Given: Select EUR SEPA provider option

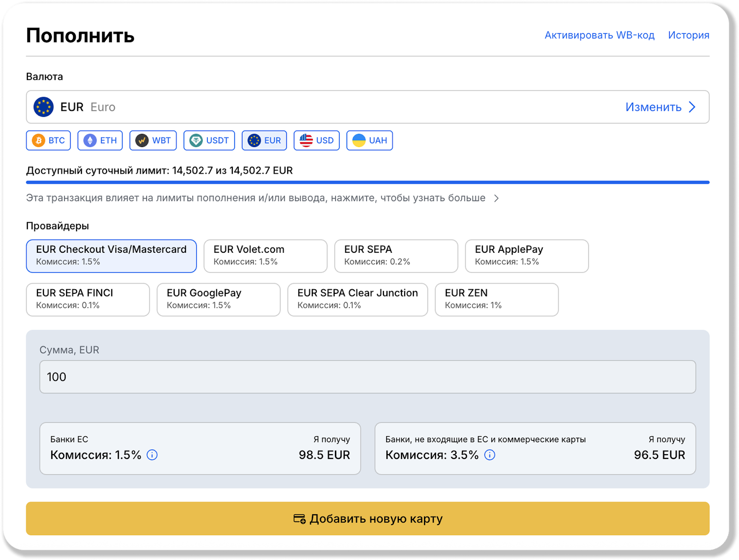Looking at the screenshot, I should 396,256.
